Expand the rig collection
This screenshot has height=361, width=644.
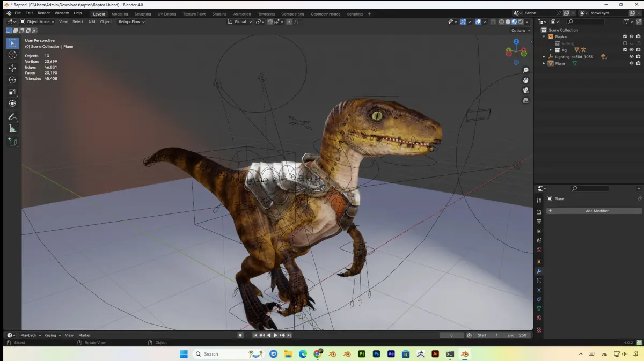(x=550, y=50)
